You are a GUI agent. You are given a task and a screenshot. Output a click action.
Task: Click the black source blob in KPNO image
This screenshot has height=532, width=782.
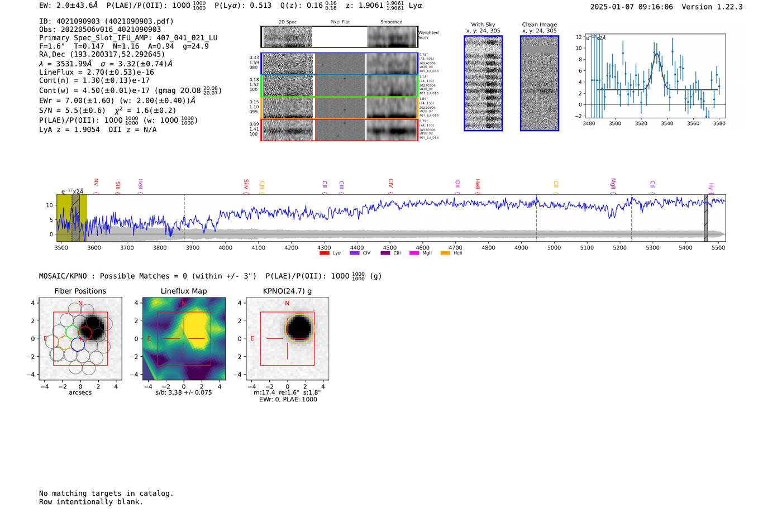pos(300,328)
